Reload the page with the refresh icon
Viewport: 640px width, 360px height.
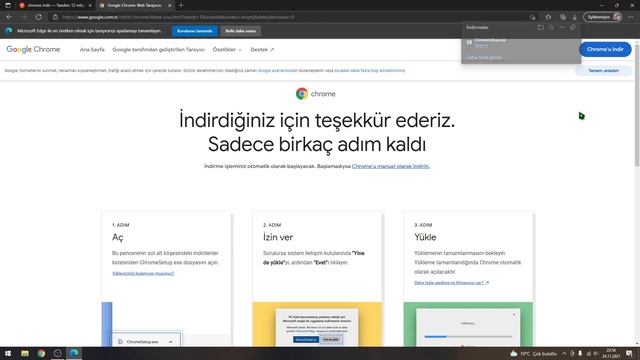(38, 17)
